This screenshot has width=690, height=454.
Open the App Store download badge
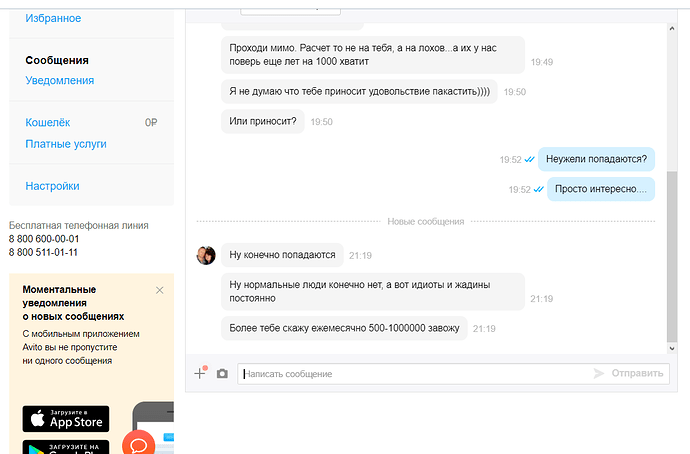point(66,417)
